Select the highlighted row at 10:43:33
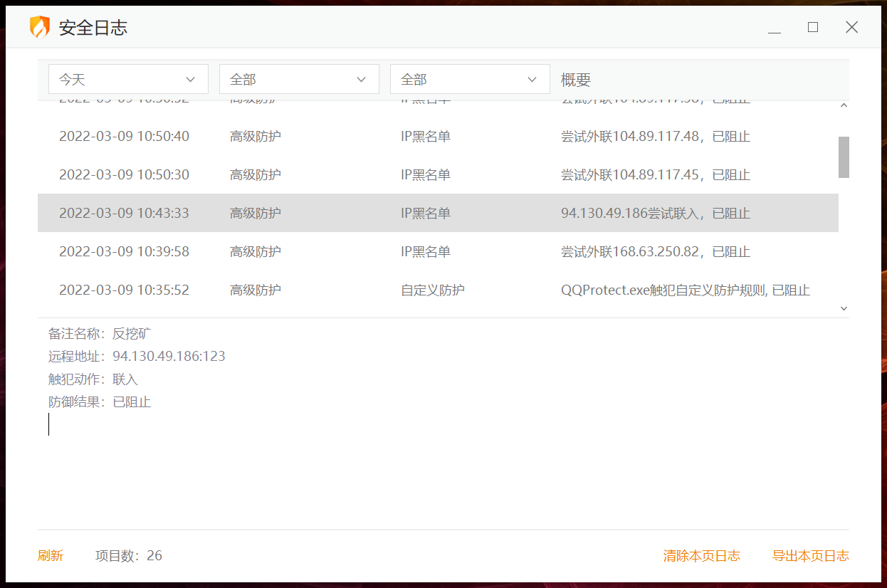This screenshot has width=887, height=588. (438, 213)
